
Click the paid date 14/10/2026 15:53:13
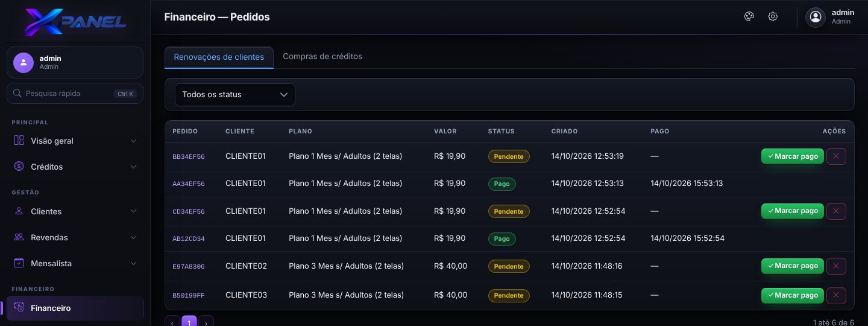point(687,184)
